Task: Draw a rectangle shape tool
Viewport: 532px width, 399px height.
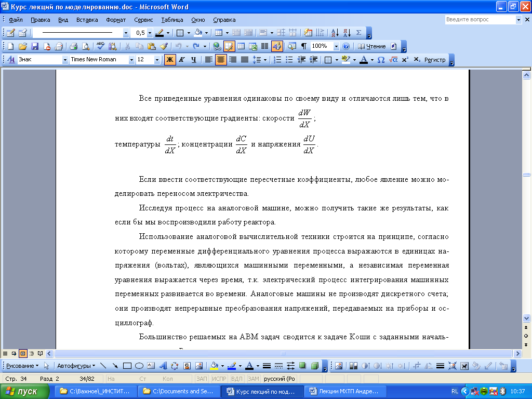Action: [127, 366]
